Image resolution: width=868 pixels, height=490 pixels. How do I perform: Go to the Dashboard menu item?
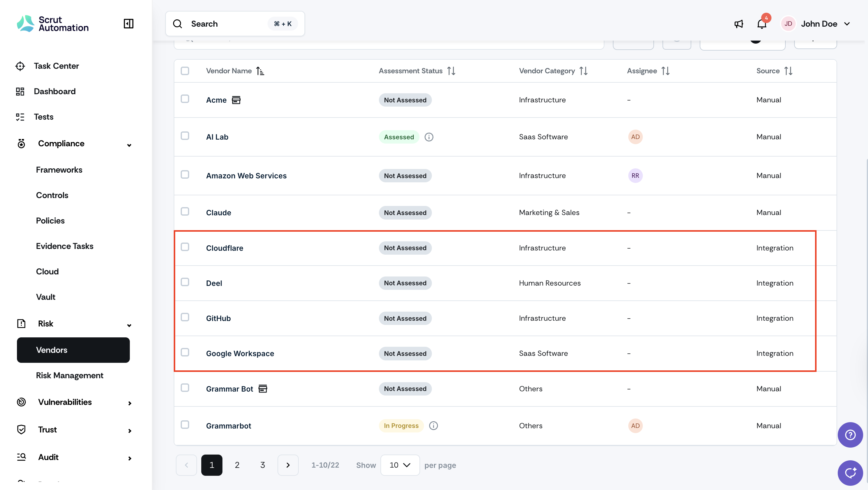54,91
